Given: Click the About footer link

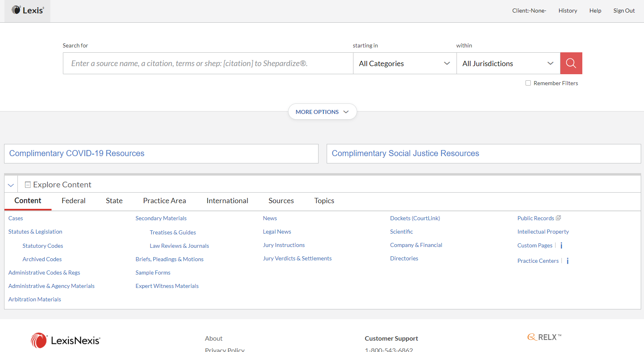Looking at the screenshot, I should pyautogui.click(x=214, y=339).
